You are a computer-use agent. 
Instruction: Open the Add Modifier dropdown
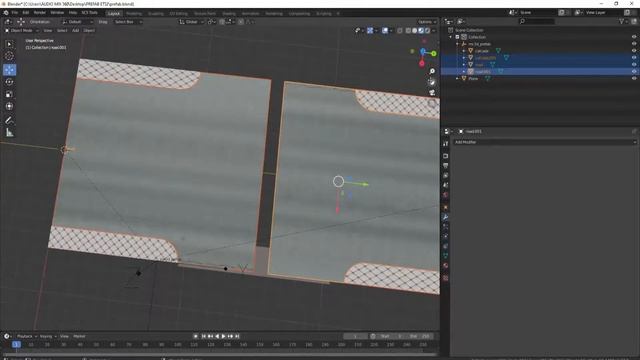(545, 142)
